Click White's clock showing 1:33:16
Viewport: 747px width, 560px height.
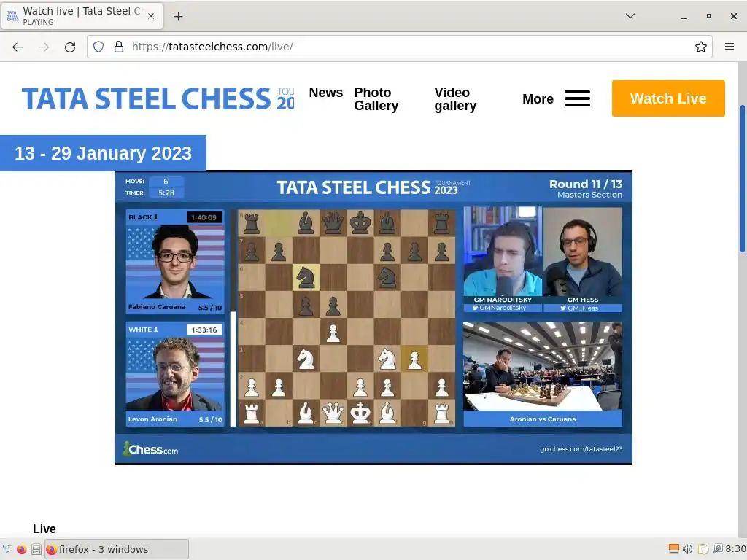coord(204,330)
